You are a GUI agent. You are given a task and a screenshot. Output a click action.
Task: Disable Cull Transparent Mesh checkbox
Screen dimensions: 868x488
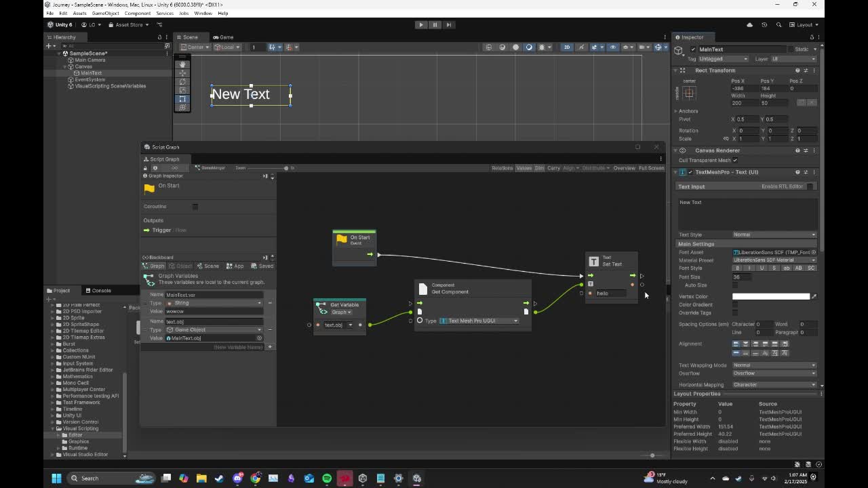click(x=735, y=161)
